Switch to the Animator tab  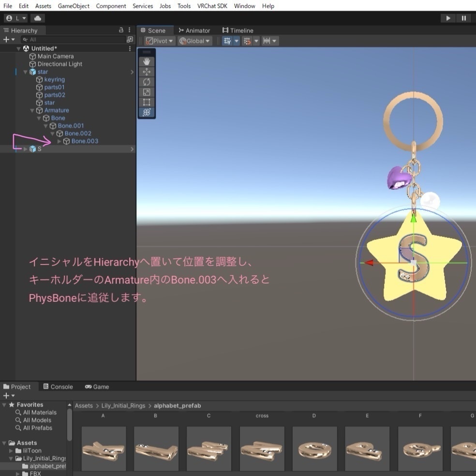[194, 30]
